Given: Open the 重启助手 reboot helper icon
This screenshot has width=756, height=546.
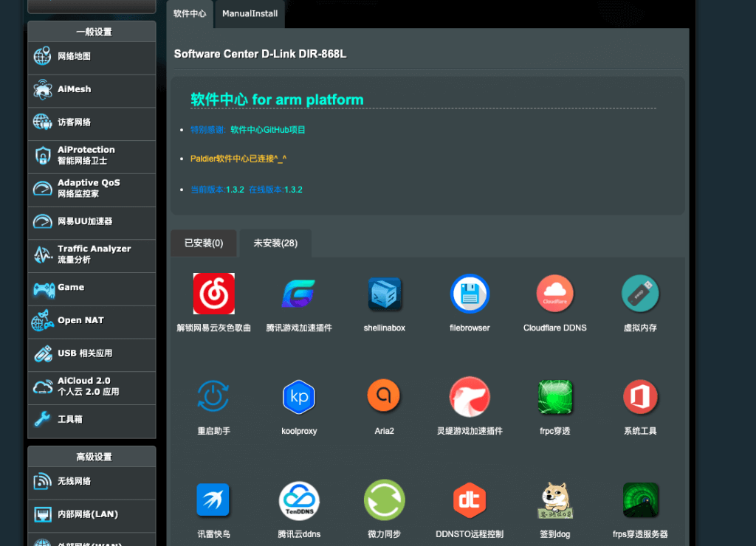Looking at the screenshot, I should [x=213, y=396].
